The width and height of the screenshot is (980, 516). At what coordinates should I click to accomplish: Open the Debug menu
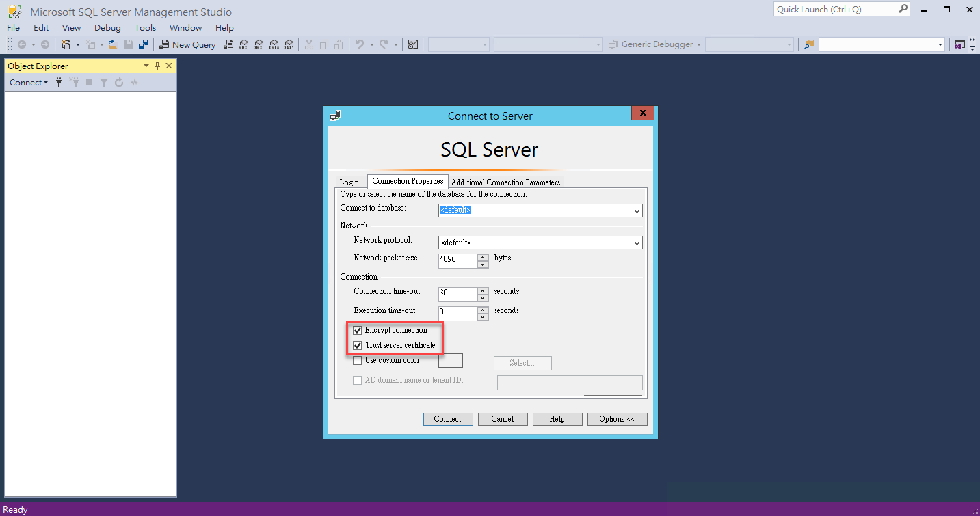(x=107, y=28)
